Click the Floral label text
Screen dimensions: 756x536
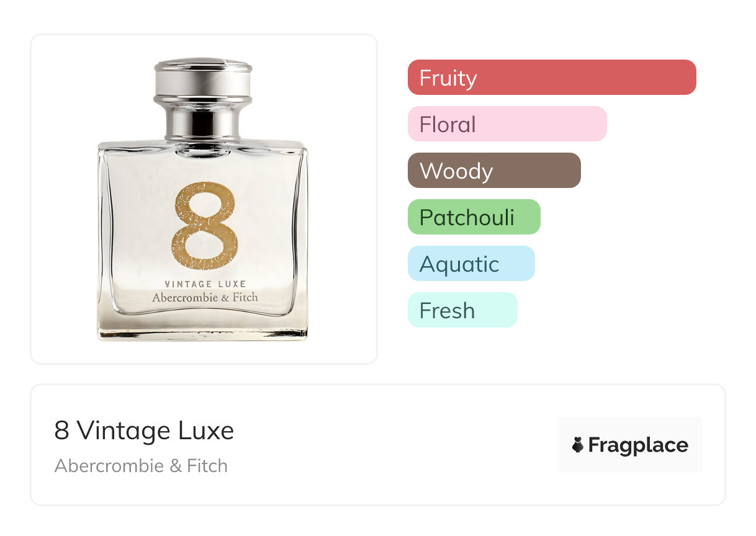click(x=448, y=125)
